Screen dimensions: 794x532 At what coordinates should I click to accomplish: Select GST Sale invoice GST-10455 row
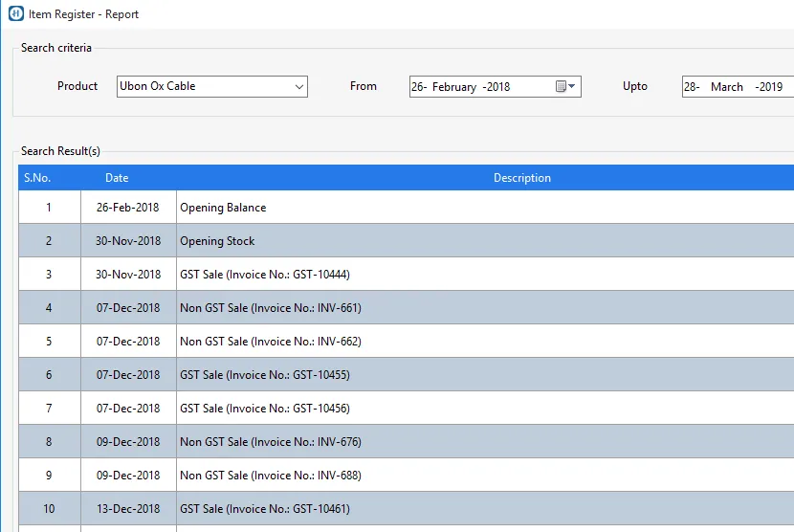(x=265, y=375)
